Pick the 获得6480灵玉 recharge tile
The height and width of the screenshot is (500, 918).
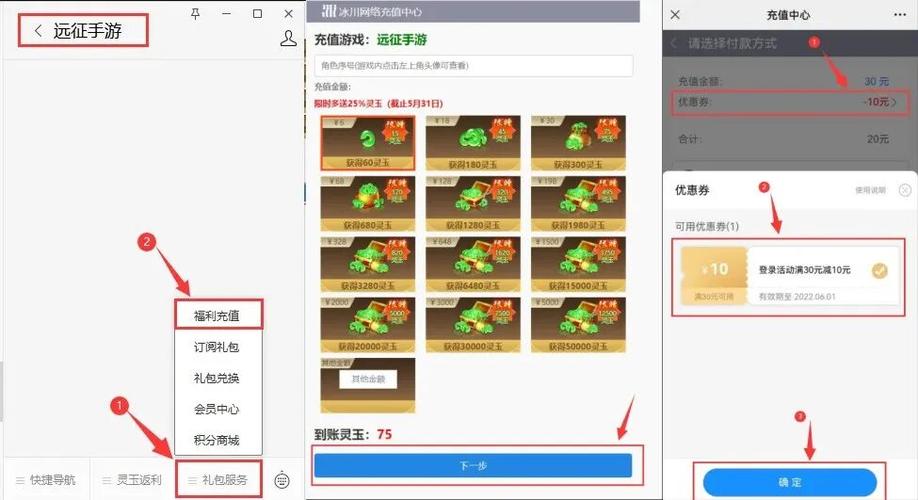(473, 265)
